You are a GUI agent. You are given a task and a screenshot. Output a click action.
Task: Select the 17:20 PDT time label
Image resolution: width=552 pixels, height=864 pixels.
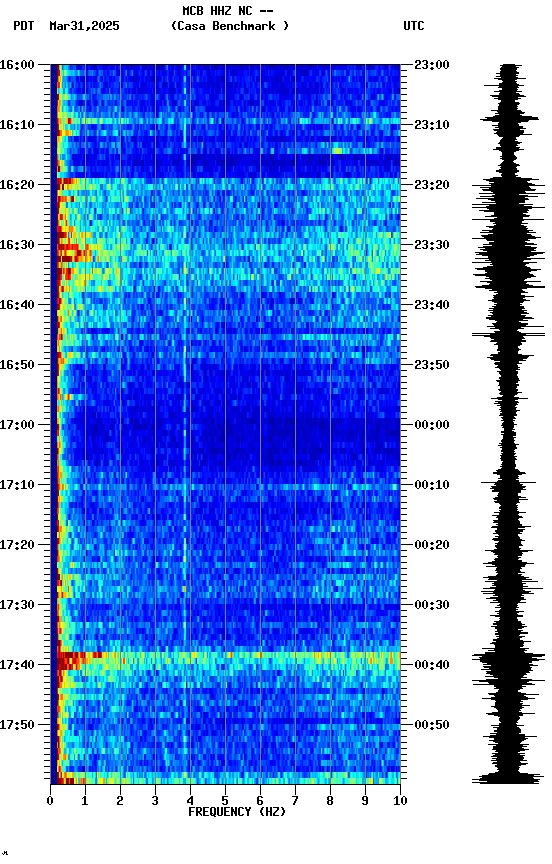pos(17,546)
